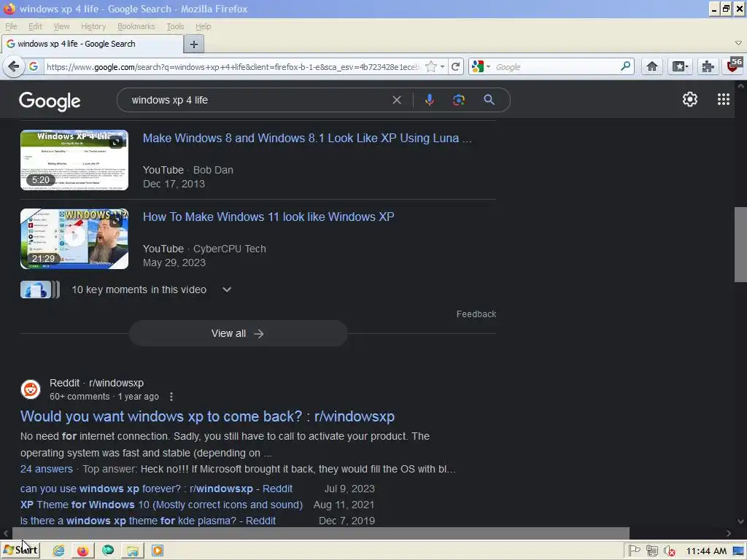Open the add-ons puzzle piece icon
This screenshot has width=747, height=560.
[x=708, y=66]
